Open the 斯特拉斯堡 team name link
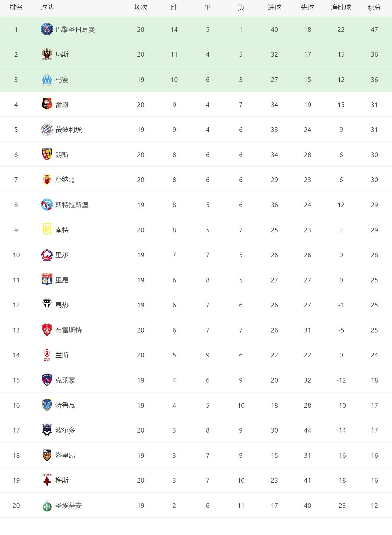Screen dimensions: 392x535 (72, 205)
